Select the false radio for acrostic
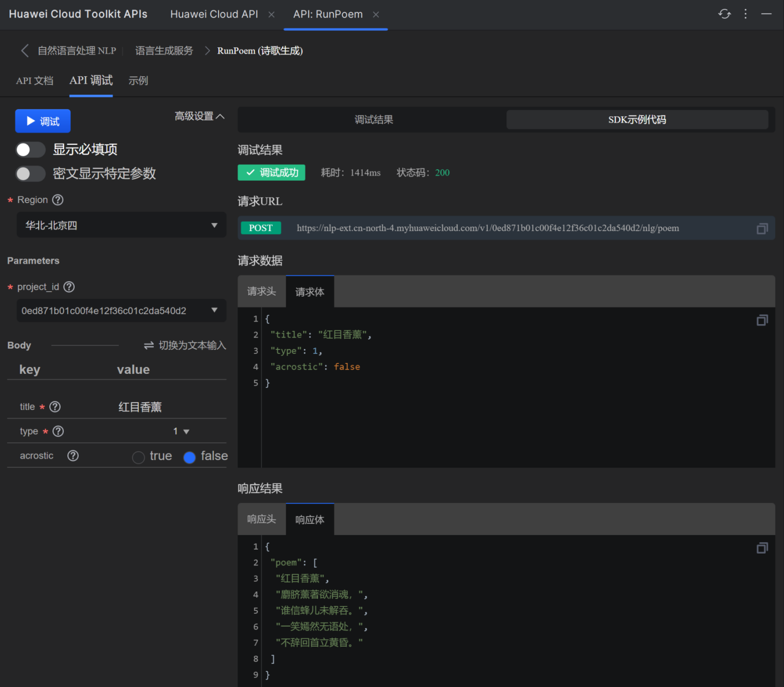The height and width of the screenshot is (687, 784). tap(189, 457)
